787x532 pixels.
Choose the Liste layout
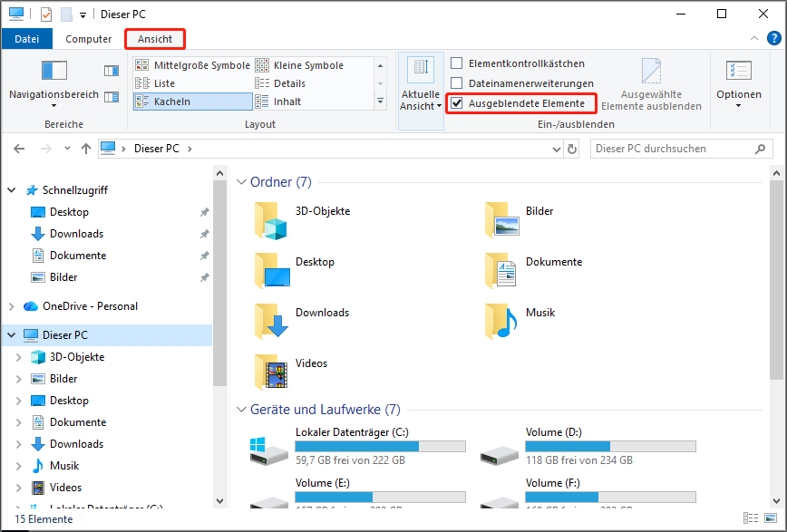click(x=193, y=83)
